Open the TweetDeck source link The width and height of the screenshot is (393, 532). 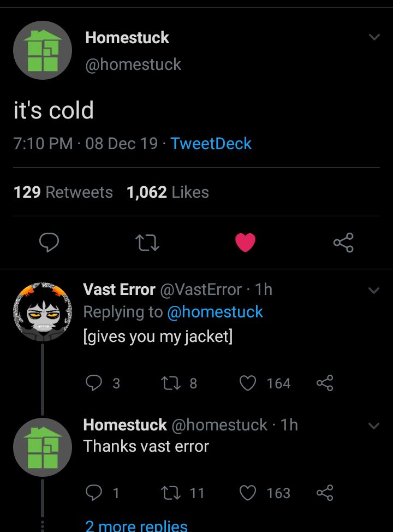coord(211,144)
